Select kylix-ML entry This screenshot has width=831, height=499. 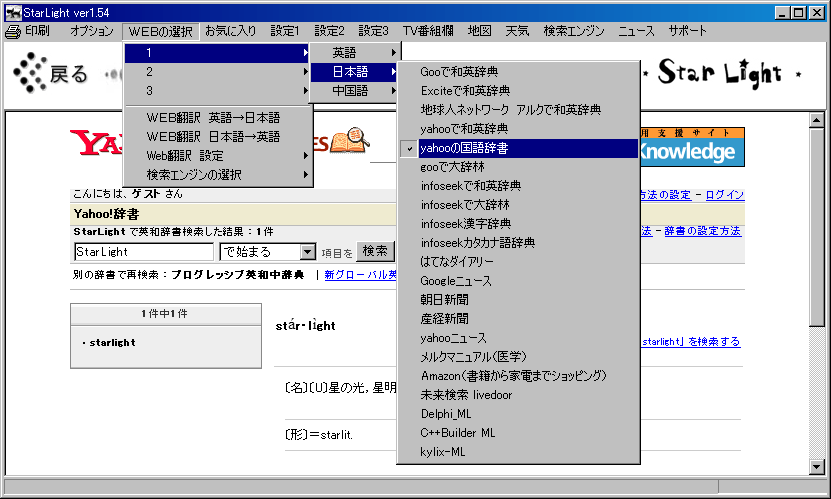(x=518, y=453)
